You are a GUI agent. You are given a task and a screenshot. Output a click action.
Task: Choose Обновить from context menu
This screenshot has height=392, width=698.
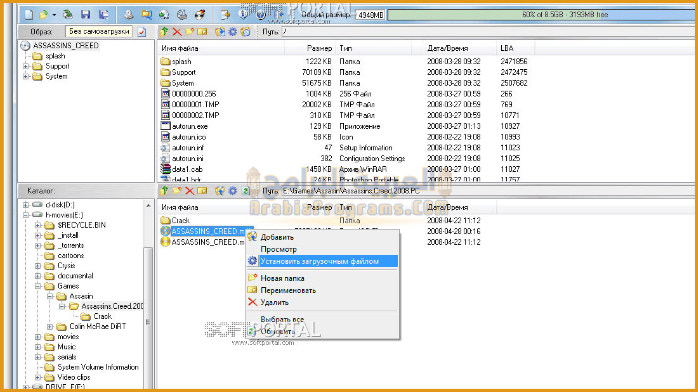322,331
